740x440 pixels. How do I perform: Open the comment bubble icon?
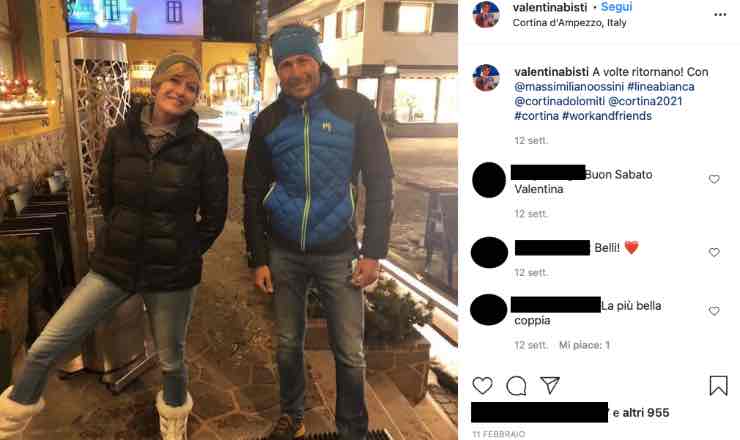[x=516, y=386]
